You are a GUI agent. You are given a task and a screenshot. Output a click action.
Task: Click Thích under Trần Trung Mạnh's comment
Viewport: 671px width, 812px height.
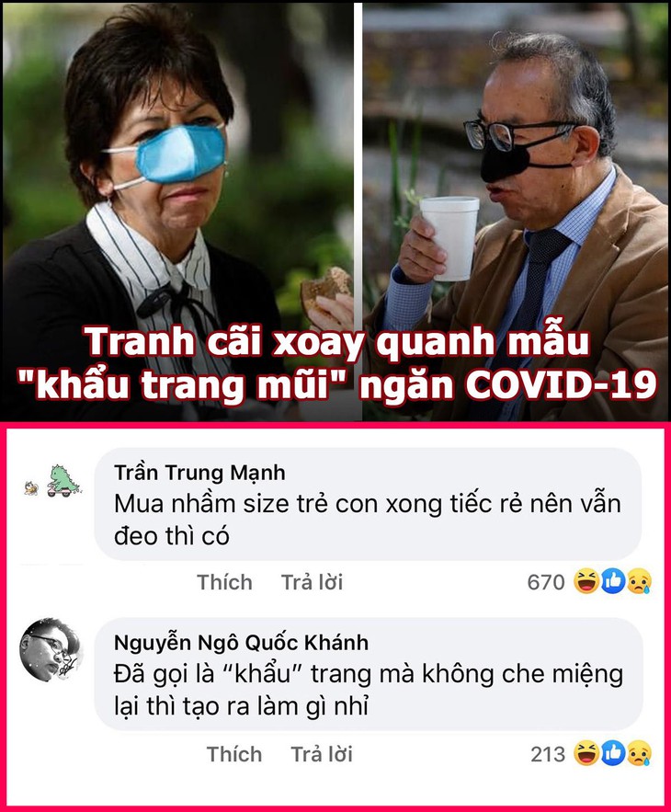(x=224, y=583)
